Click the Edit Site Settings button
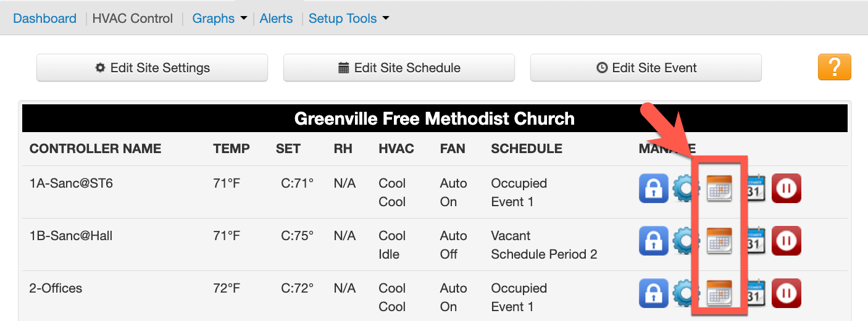 [152, 68]
